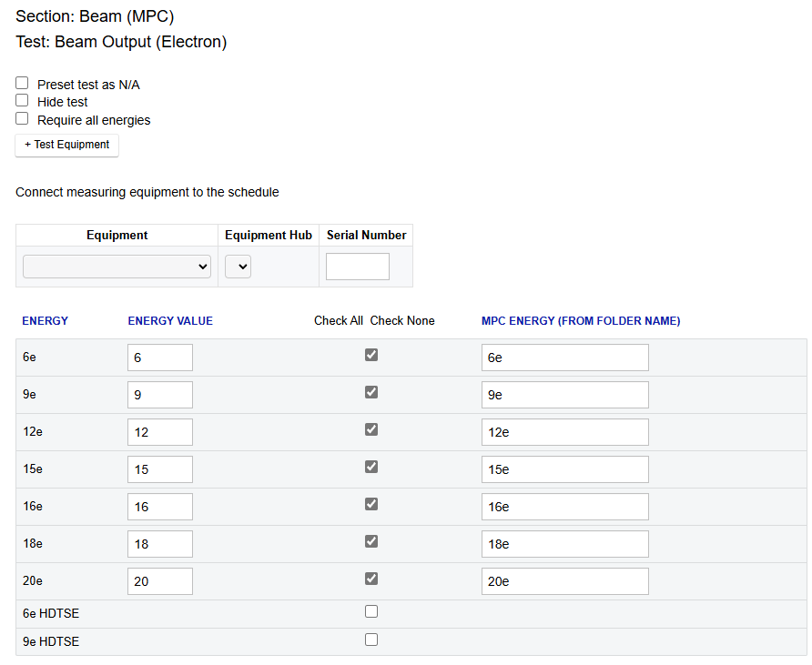Click the Check None link
Viewport: 812px width, 665px height.
point(402,321)
